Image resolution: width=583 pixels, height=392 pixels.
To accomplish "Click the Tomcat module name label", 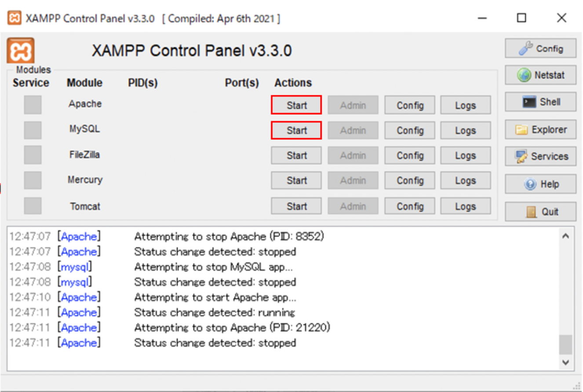I will tap(85, 206).
